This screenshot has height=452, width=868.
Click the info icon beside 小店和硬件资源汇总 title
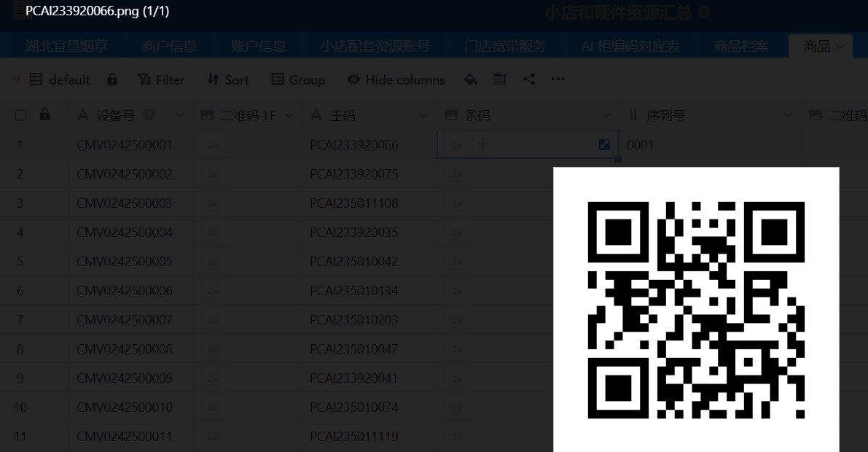[704, 12]
